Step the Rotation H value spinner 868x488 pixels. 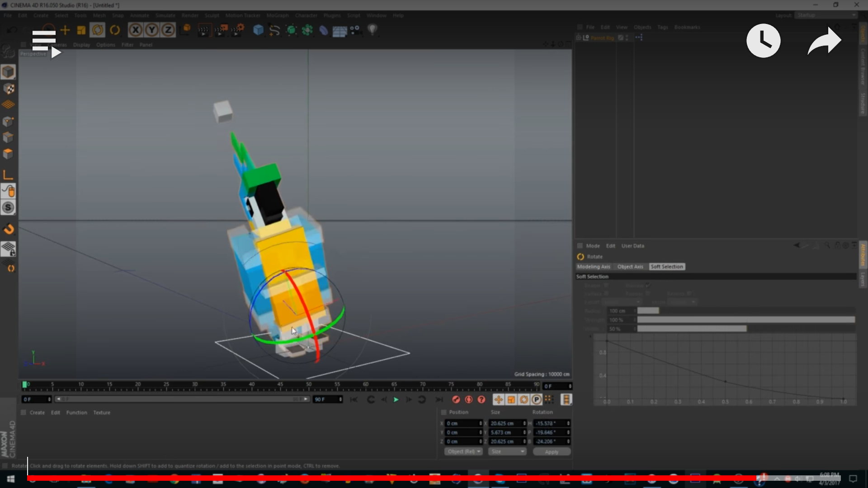[568, 423]
